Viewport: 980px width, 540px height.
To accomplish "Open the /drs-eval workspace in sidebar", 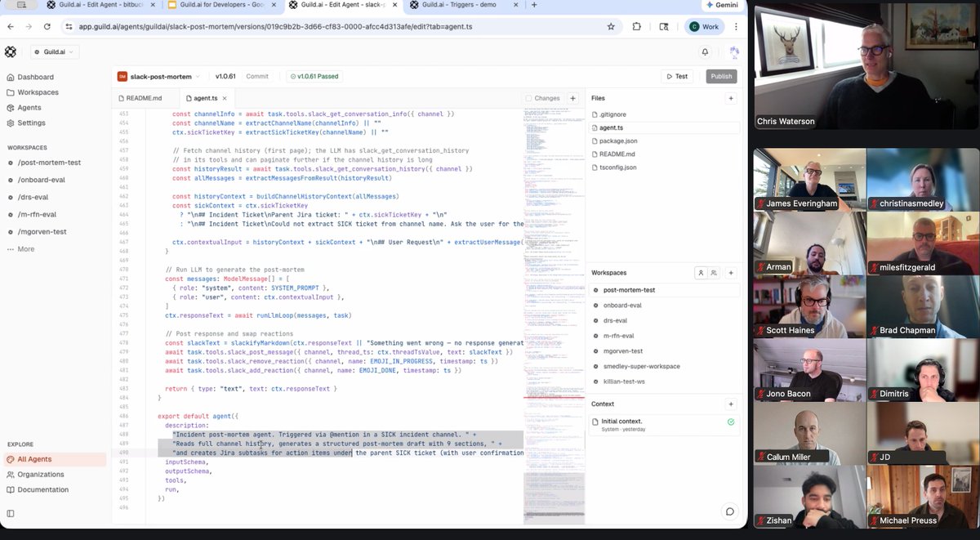I will coord(31,197).
